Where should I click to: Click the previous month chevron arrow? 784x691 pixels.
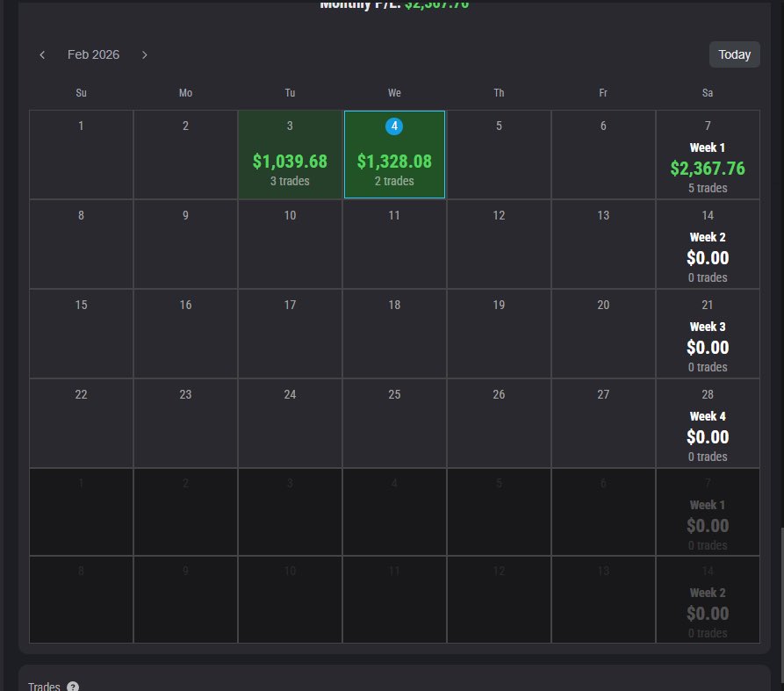tap(42, 54)
